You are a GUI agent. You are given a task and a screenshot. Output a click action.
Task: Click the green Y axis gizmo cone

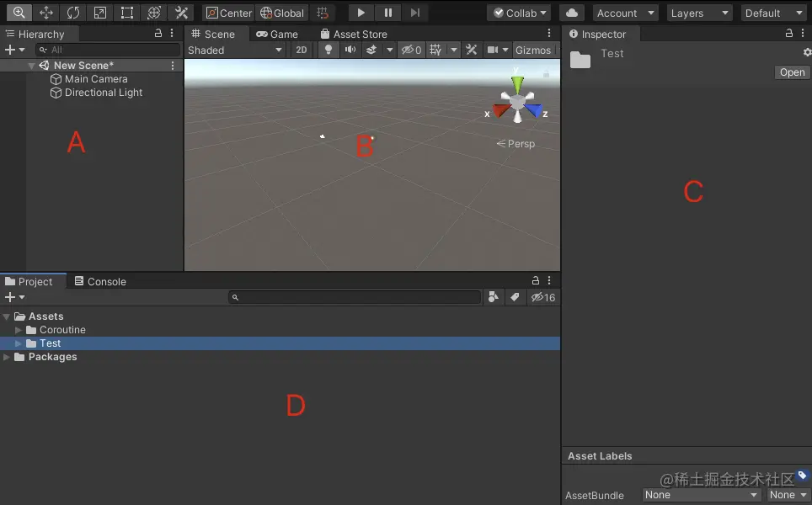pos(517,84)
